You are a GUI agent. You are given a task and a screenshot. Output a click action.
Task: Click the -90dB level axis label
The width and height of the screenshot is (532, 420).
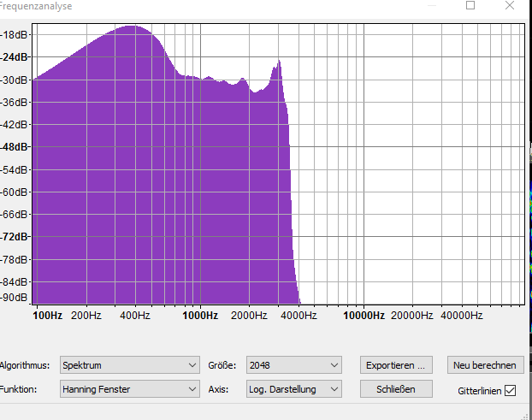pyautogui.click(x=15, y=298)
